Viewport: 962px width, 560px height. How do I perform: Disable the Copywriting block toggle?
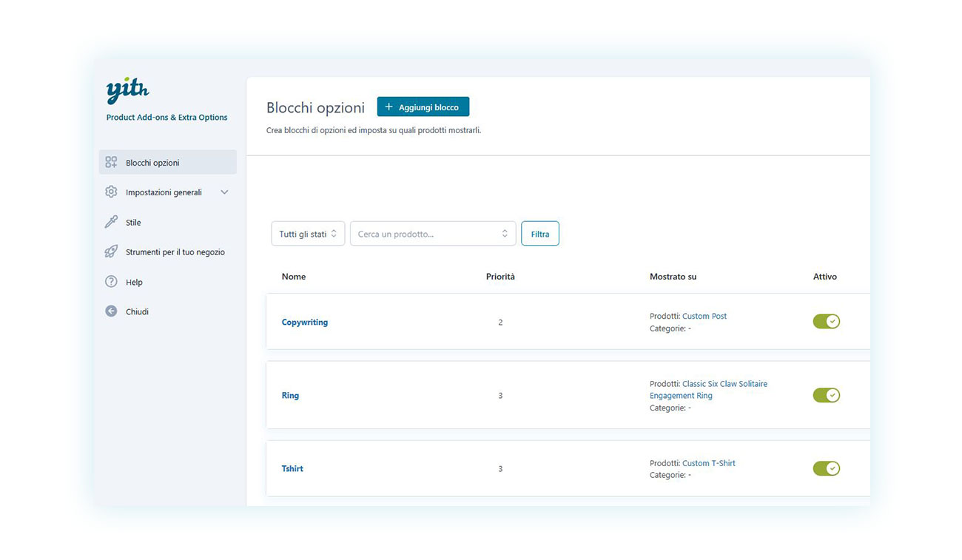827,322
